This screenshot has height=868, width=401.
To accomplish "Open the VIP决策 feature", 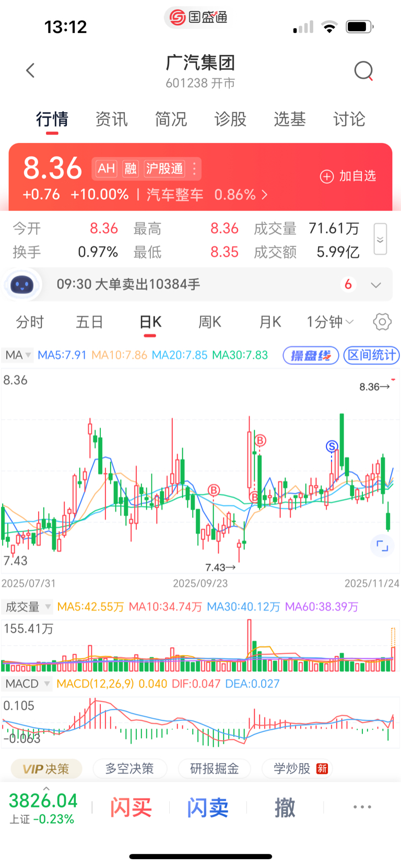I will [46, 769].
